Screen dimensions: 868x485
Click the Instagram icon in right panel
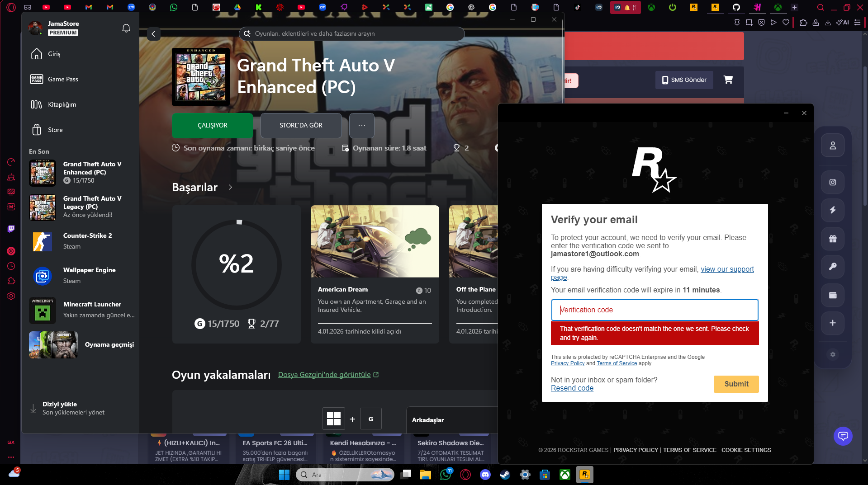coord(832,182)
